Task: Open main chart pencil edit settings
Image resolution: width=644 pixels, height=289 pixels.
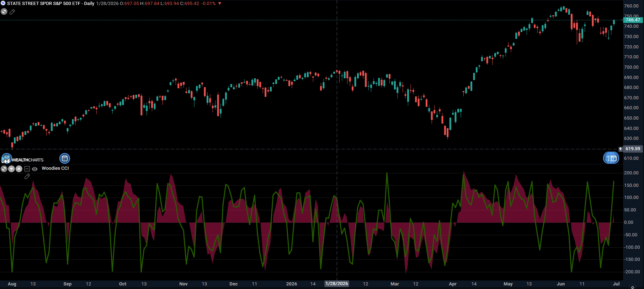Action: coord(12,12)
